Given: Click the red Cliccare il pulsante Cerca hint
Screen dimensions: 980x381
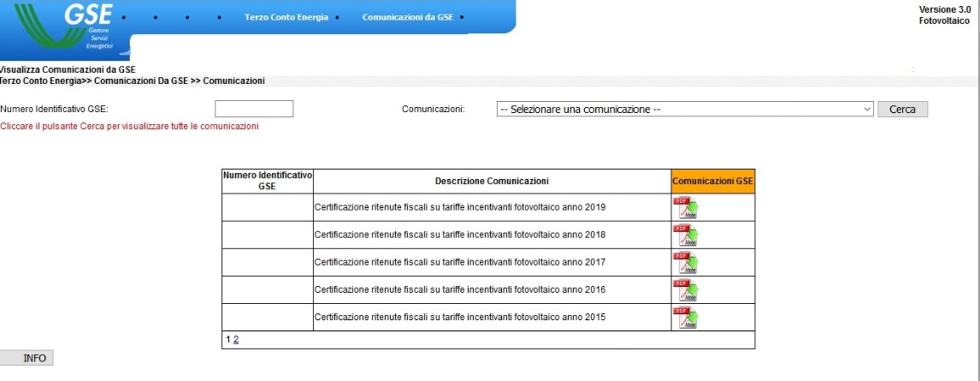Looking at the screenshot, I should point(129,127).
